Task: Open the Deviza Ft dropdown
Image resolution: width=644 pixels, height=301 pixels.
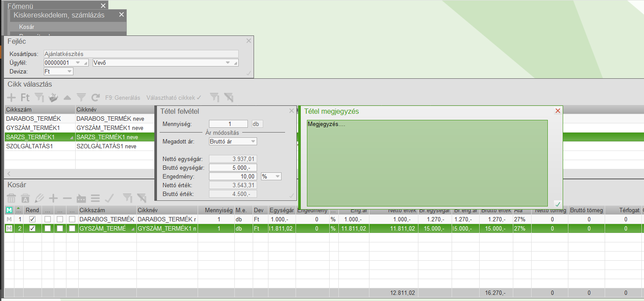Action: point(70,71)
